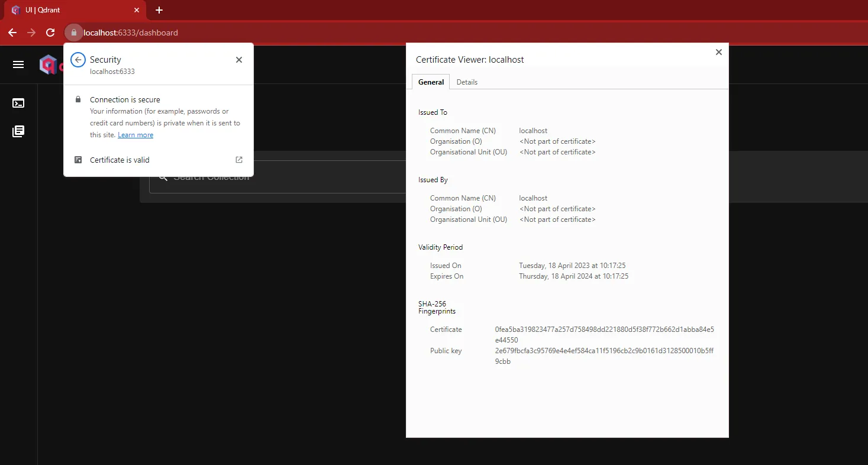Open the hamburger navigation menu
Screen dimensions: 868x465
18,64
